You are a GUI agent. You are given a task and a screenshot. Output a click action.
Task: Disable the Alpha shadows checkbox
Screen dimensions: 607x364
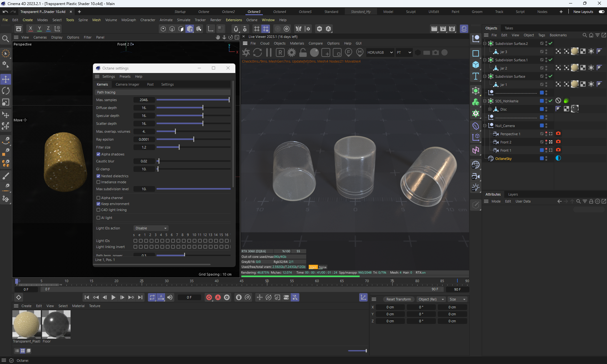coord(98,154)
